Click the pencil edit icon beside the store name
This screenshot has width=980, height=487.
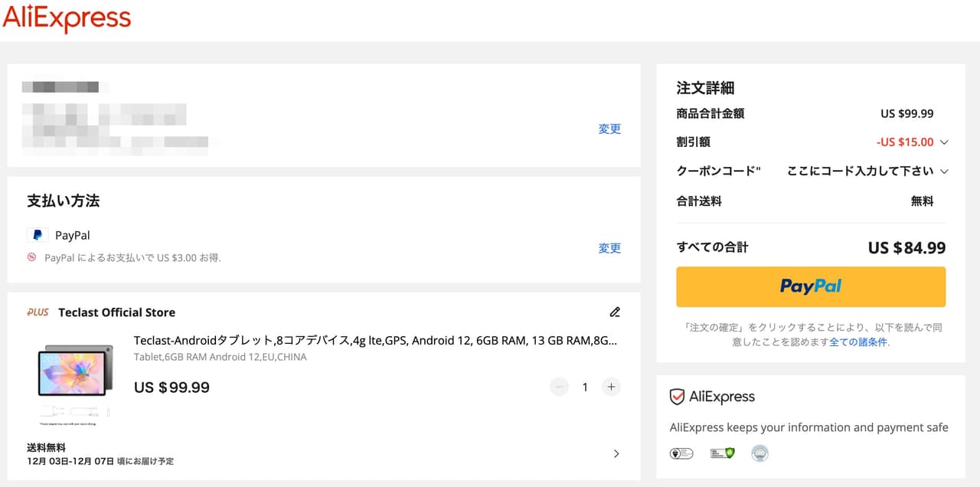coord(615,312)
